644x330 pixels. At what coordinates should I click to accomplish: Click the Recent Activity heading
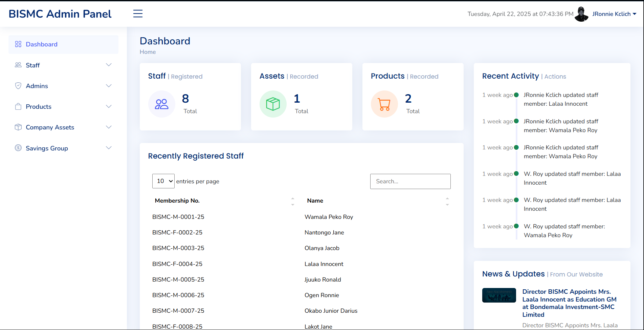pyautogui.click(x=510, y=76)
